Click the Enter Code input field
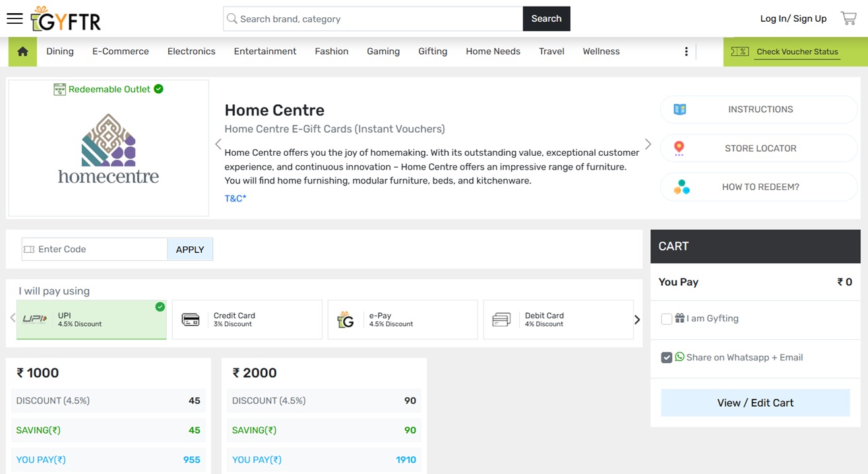Viewport: 868px width, 474px height. (x=99, y=250)
